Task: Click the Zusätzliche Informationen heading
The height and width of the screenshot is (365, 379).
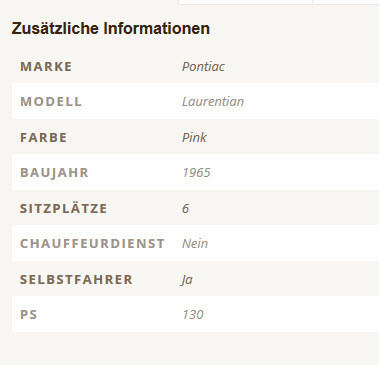Action: pos(111,28)
